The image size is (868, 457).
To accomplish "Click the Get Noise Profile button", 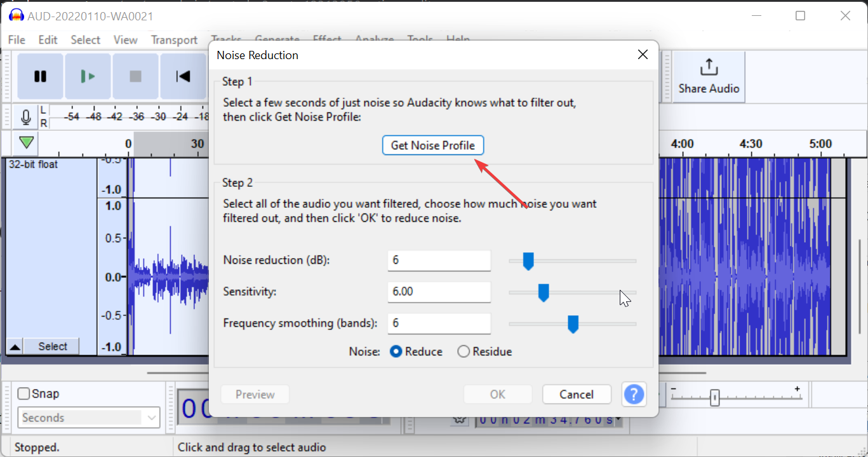I will 433,145.
